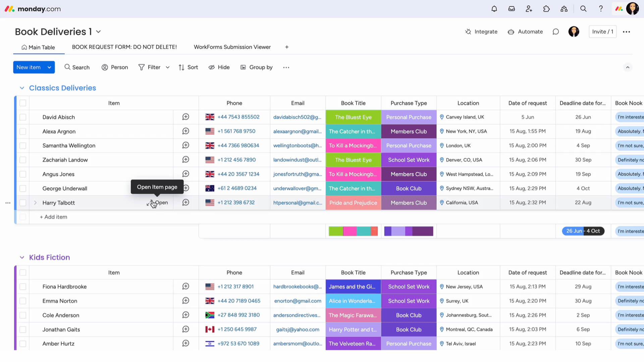This screenshot has width=644, height=362.
Task: Click davidabisch502 email link
Action: (x=297, y=117)
